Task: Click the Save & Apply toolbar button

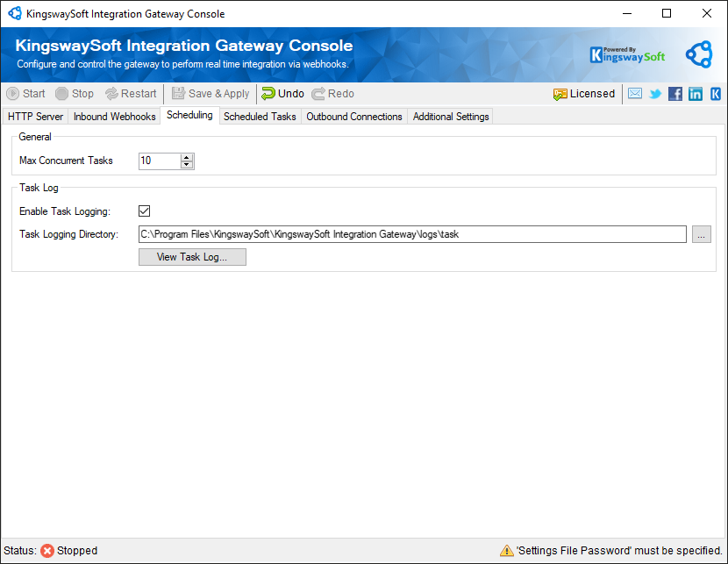Action: click(x=211, y=94)
